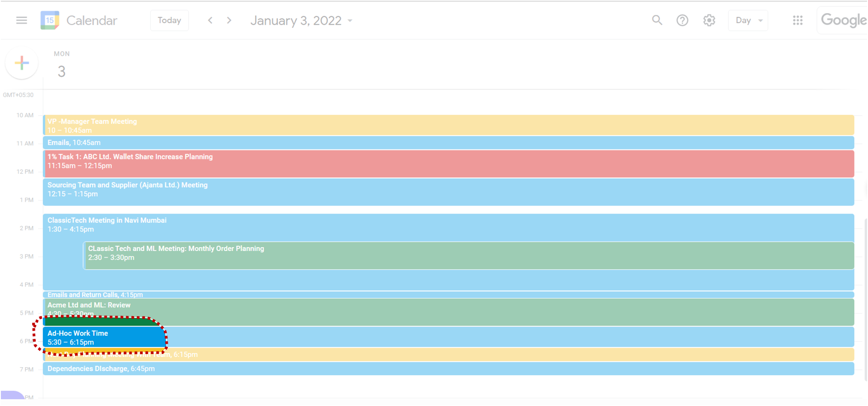868x406 pixels.
Task: Open the Settings gear menu
Action: click(709, 20)
